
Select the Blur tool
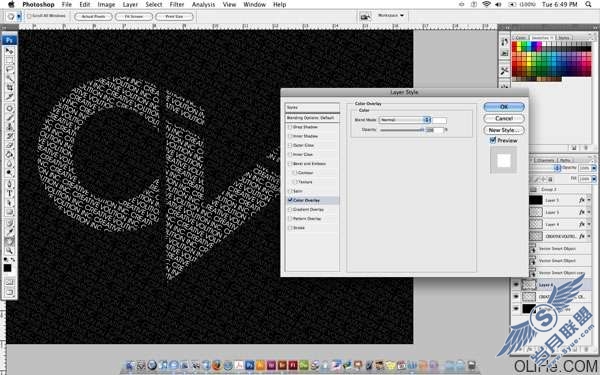[9, 163]
